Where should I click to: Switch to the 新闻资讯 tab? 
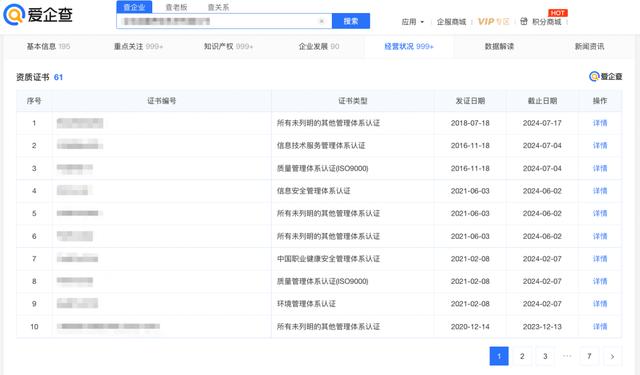(x=589, y=47)
